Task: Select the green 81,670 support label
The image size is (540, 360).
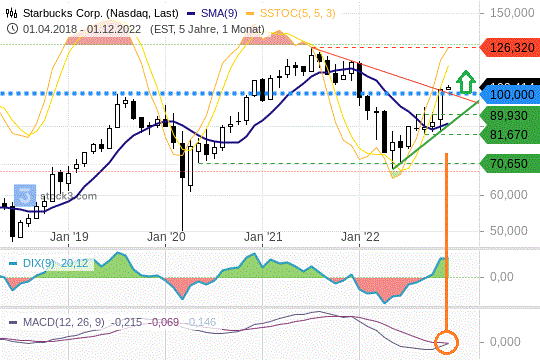Action: coord(510,134)
